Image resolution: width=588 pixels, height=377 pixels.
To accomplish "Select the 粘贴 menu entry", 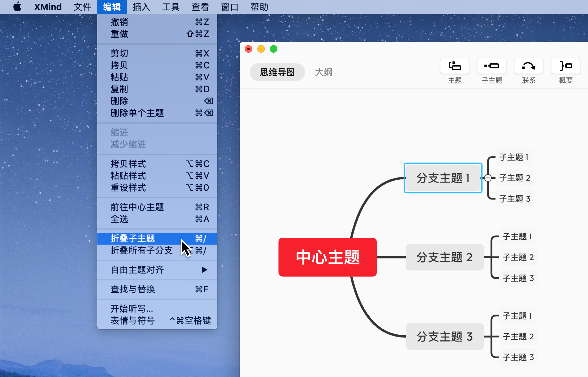I will (157, 77).
